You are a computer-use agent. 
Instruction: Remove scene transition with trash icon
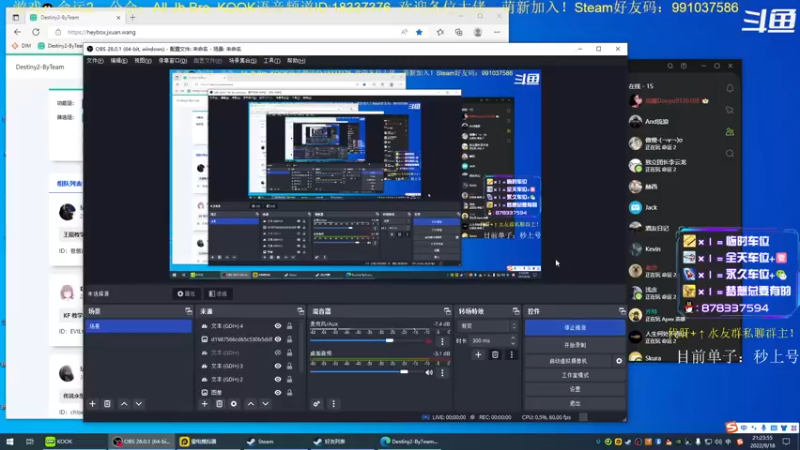pos(495,355)
